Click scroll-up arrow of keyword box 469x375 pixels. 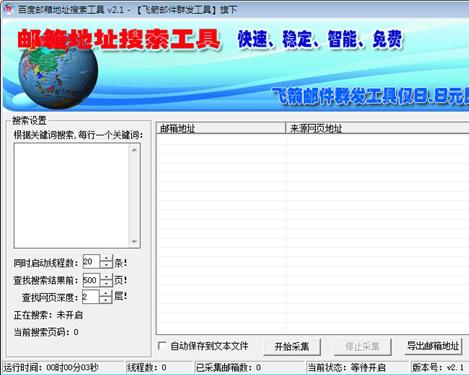134,150
